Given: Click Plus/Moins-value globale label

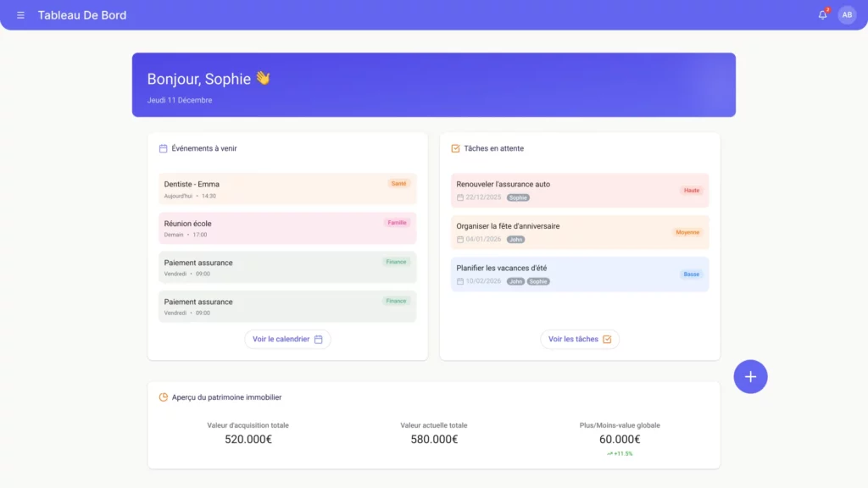Looking at the screenshot, I should coord(620,425).
